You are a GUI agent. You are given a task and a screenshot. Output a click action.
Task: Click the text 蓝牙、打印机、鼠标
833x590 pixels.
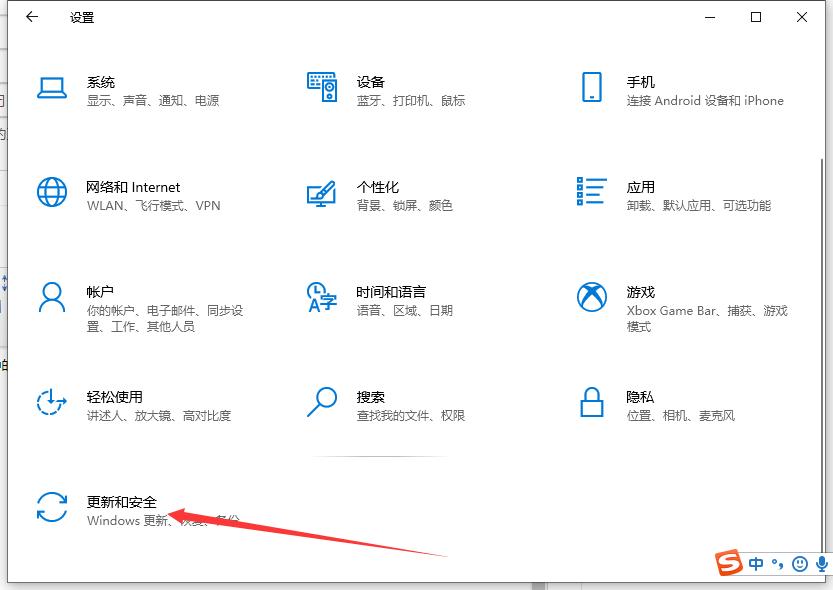pyautogui.click(x=411, y=100)
